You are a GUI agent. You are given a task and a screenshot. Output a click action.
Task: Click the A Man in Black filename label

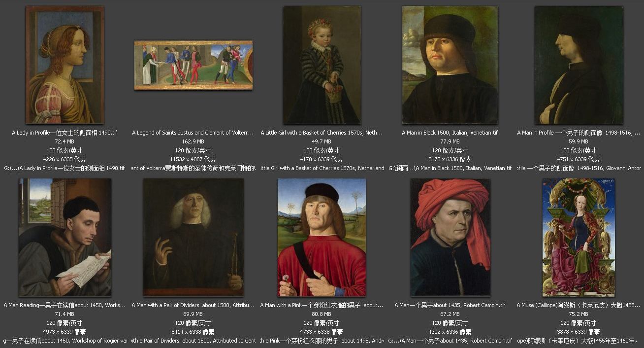(x=450, y=133)
